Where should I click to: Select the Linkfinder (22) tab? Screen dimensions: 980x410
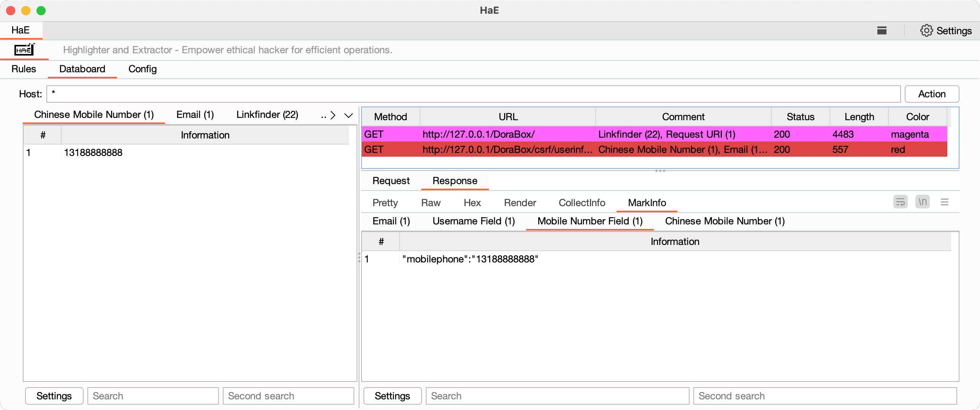[267, 114]
